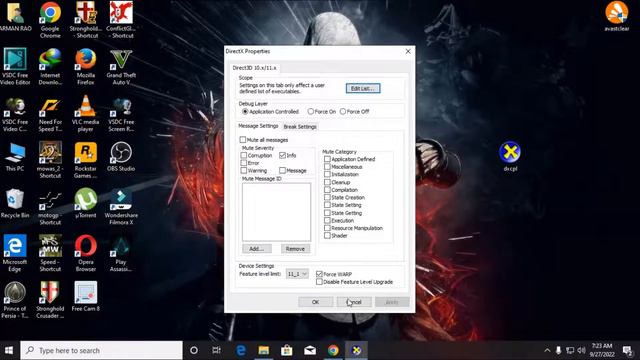Select the motogp Shortcut desktop icon
Image resolution: width=640 pixels, height=360 pixels.
[x=50, y=207]
